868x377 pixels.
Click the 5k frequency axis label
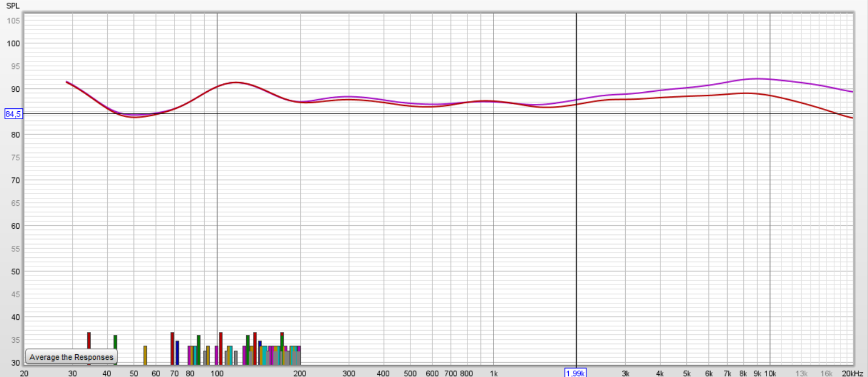[x=687, y=373]
